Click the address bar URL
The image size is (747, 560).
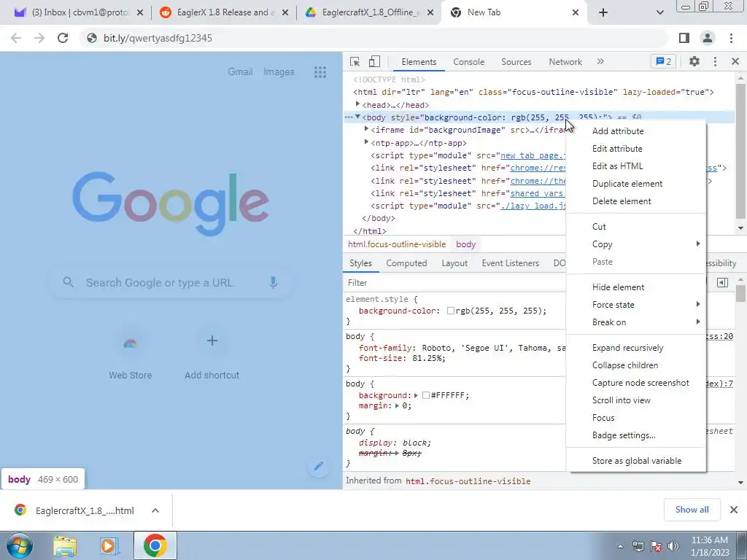(x=158, y=38)
